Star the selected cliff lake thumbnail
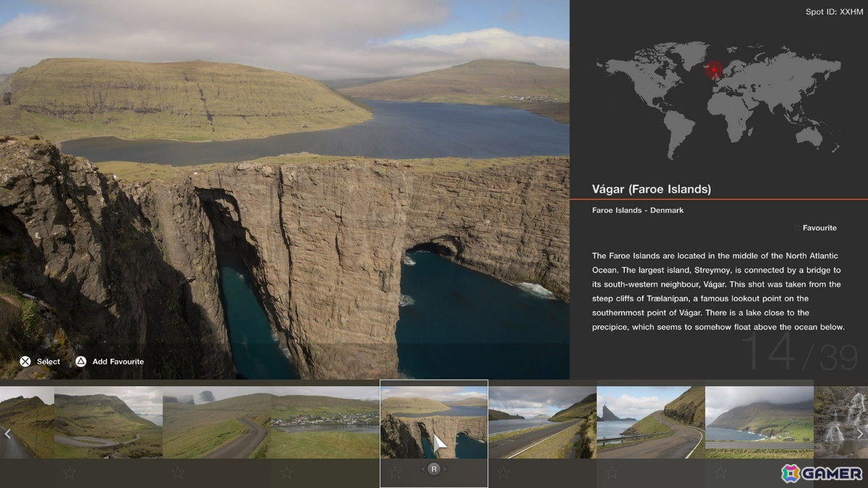The width and height of the screenshot is (868, 488). coord(395,473)
